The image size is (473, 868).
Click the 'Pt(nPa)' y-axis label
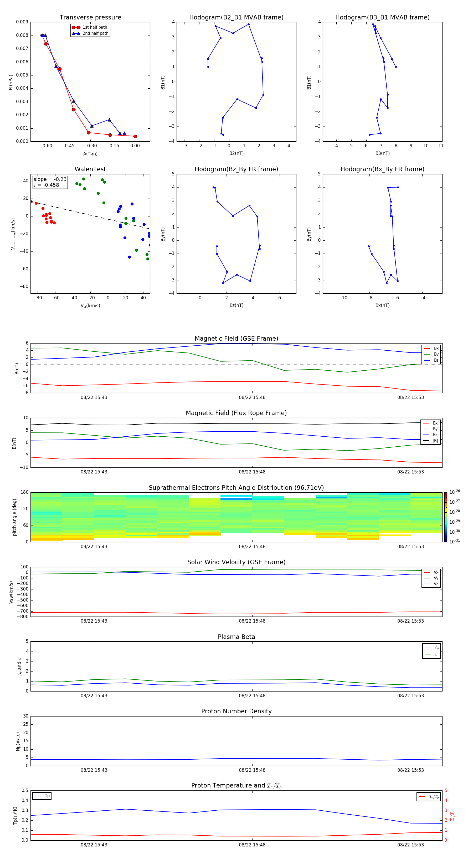[x=11, y=82]
